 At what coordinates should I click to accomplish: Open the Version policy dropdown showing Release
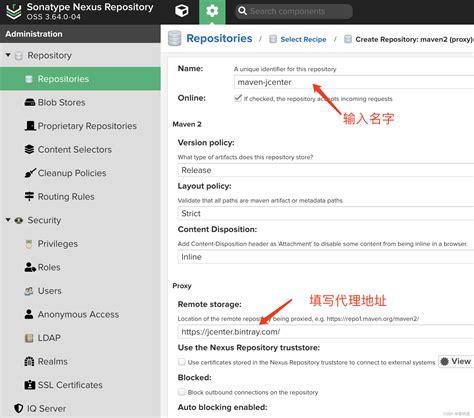tap(326, 170)
